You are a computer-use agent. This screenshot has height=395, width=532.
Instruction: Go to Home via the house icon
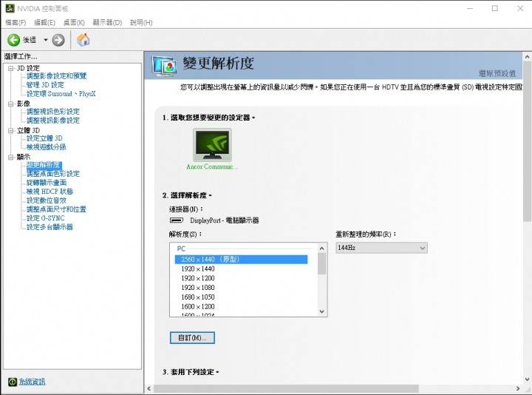coord(83,40)
